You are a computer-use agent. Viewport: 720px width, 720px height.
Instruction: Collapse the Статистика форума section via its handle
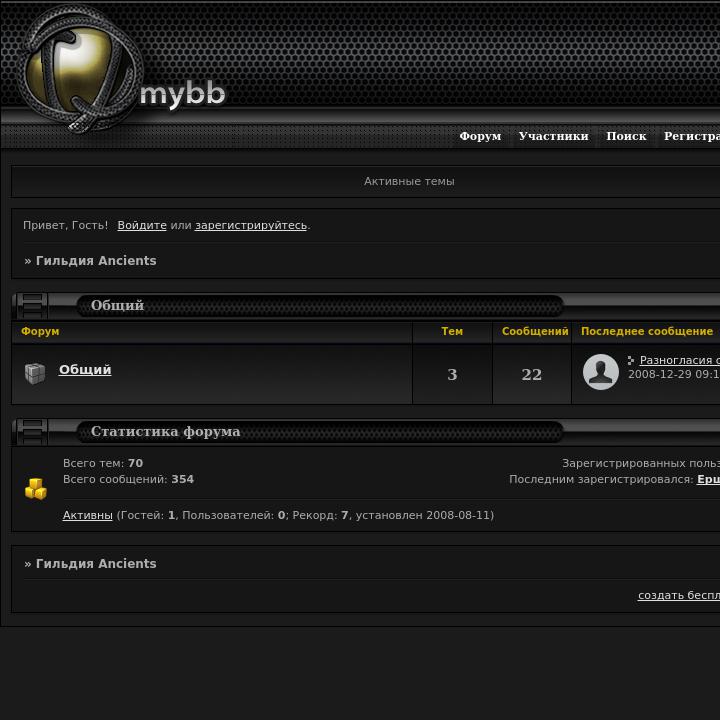31,432
